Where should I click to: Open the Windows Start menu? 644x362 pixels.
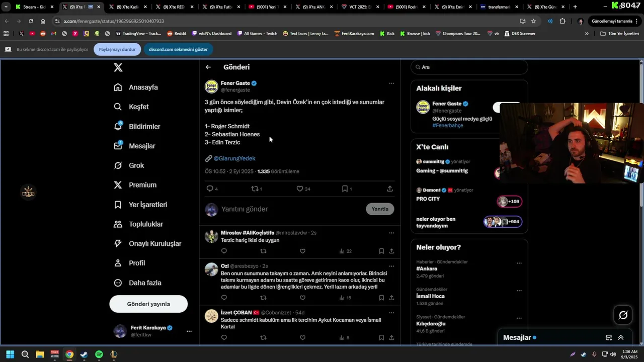[x=10, y=354]
